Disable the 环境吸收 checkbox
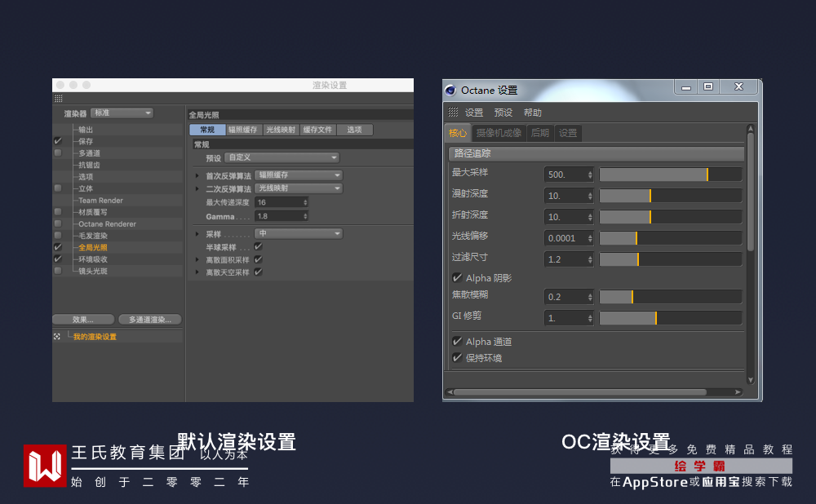This screenshot has height=504, width=816. pos(58,259)
